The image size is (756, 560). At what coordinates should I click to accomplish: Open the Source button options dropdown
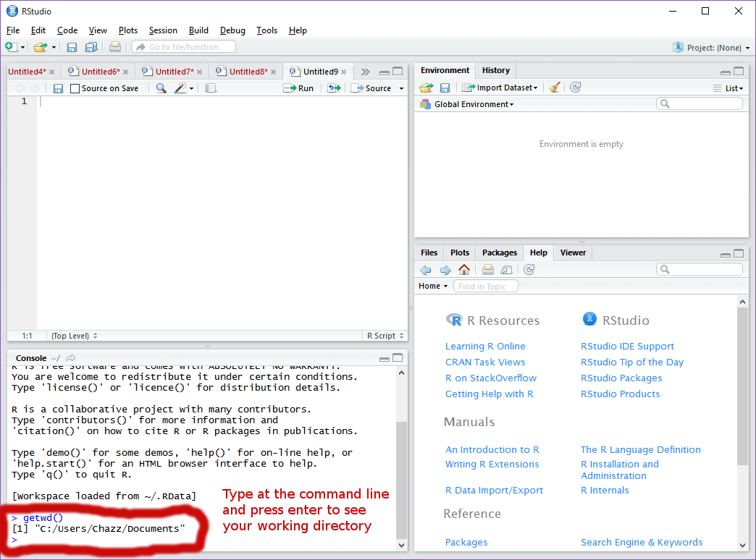click(401, 89)
